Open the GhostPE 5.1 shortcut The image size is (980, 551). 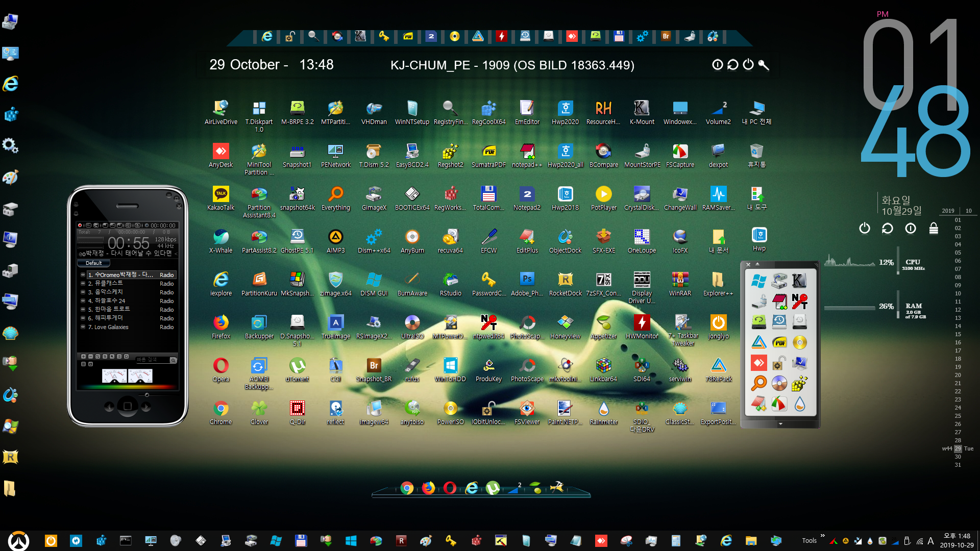click(297, 241)
